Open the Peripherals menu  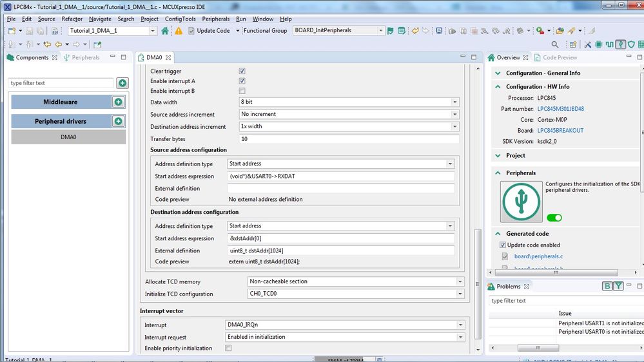coord(215,19)
